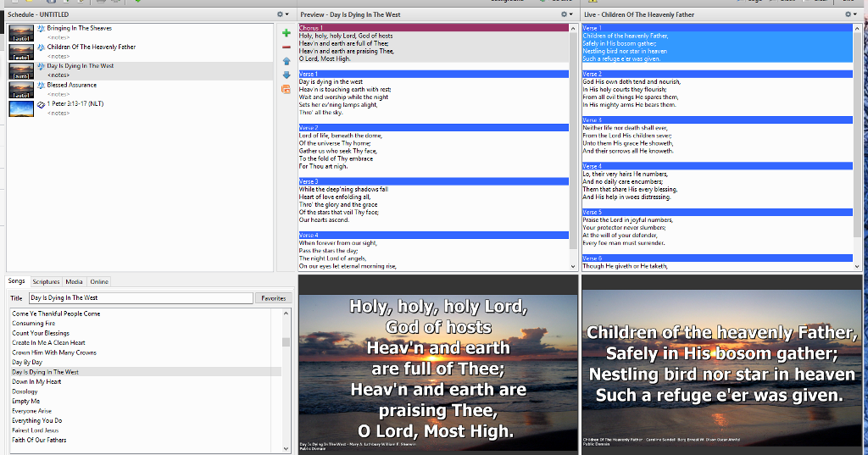This screenshot has height=455, width=868.
Task: Select Fairest Lord Jesus in song list
Action: click(36, 430)
